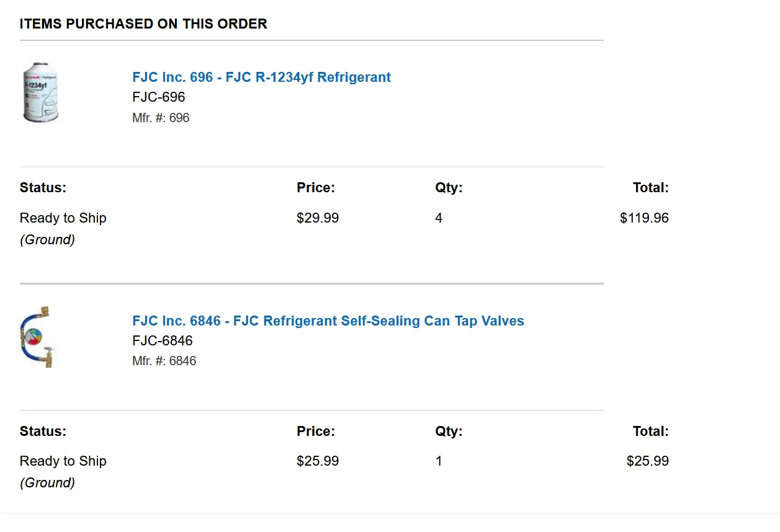
Task: Click the can tap valves' Qty: label
Action: (x=449, y=432)
